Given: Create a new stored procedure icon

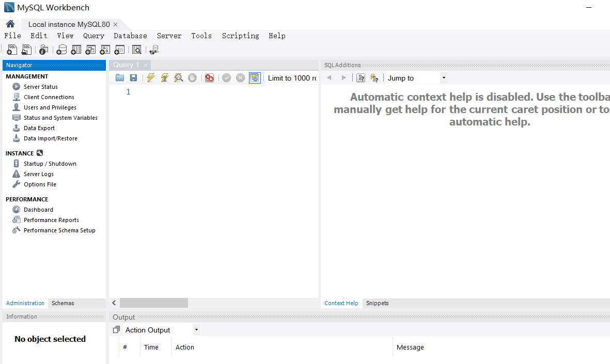Looking at the screenshot, I should pyautogui.click(x=105, y=50).
